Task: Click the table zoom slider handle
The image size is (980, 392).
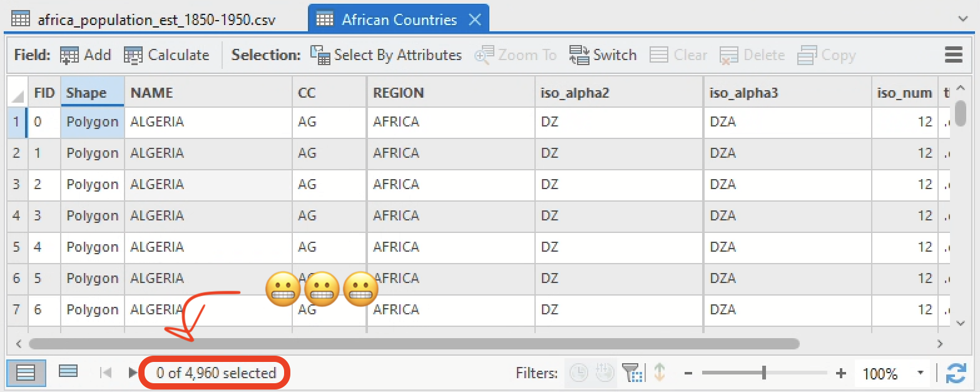Action: click(x=764, y=373)
